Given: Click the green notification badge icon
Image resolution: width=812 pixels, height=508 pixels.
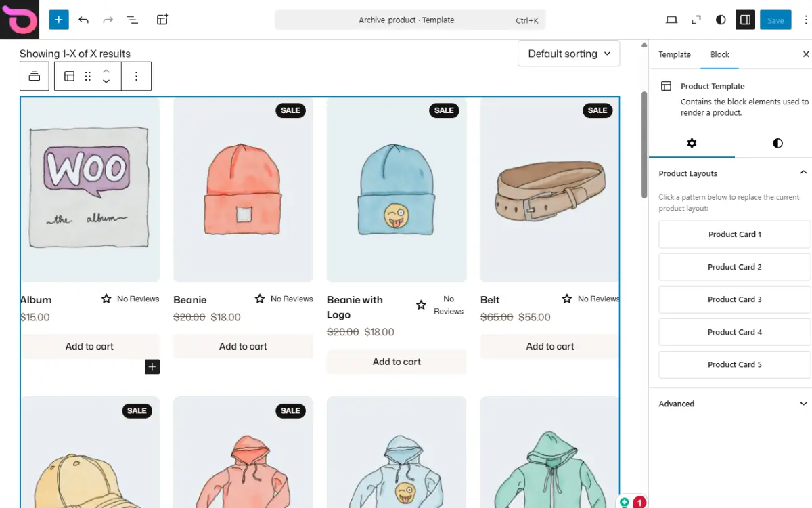Looking at the screenshot, I should click(624, 502).
